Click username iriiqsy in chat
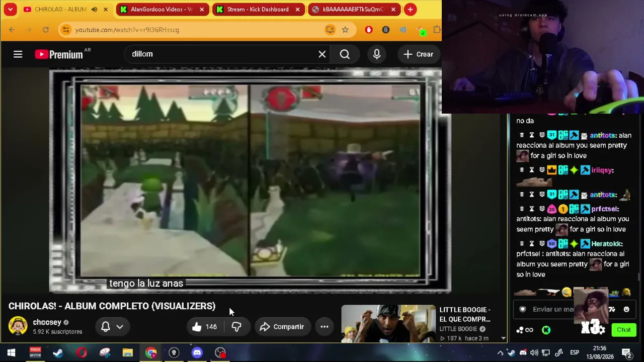This screenshot has width=644, height=362. coord(603,170)
